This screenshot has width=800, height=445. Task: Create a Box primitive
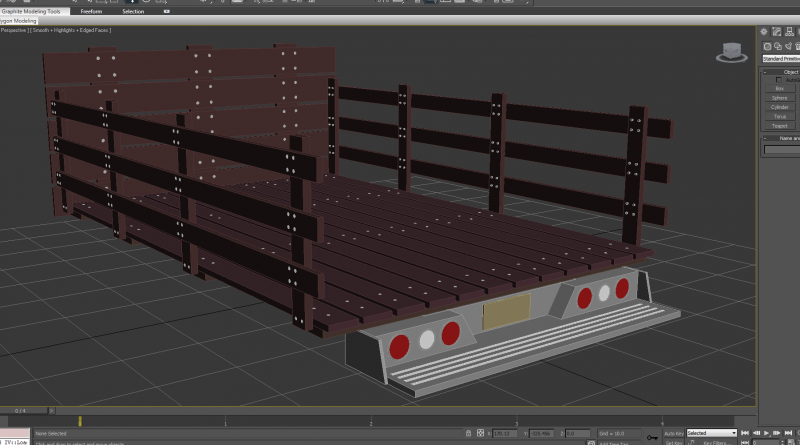(x=780, y=89)
